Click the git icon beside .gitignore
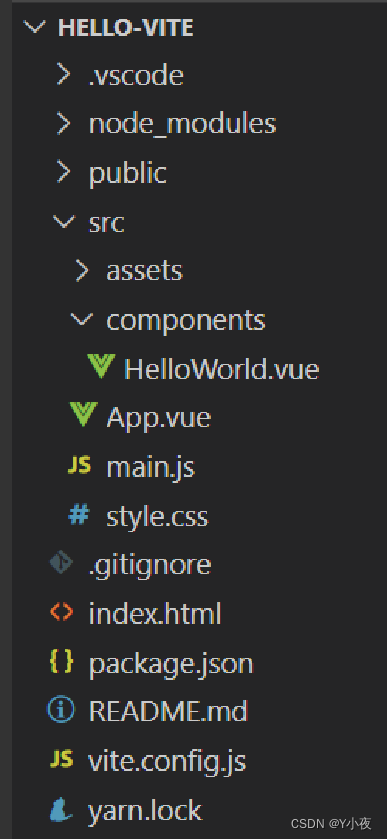This screenshot has width=388, height=840. pos(62,562)
